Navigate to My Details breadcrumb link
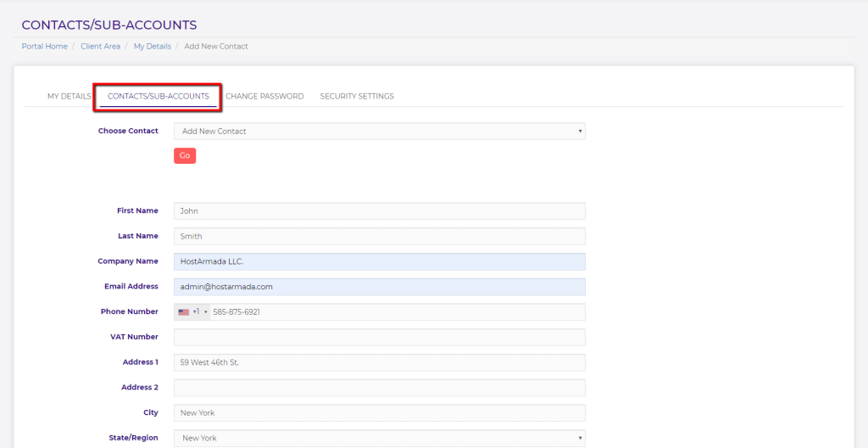 [x=152, y=47]
